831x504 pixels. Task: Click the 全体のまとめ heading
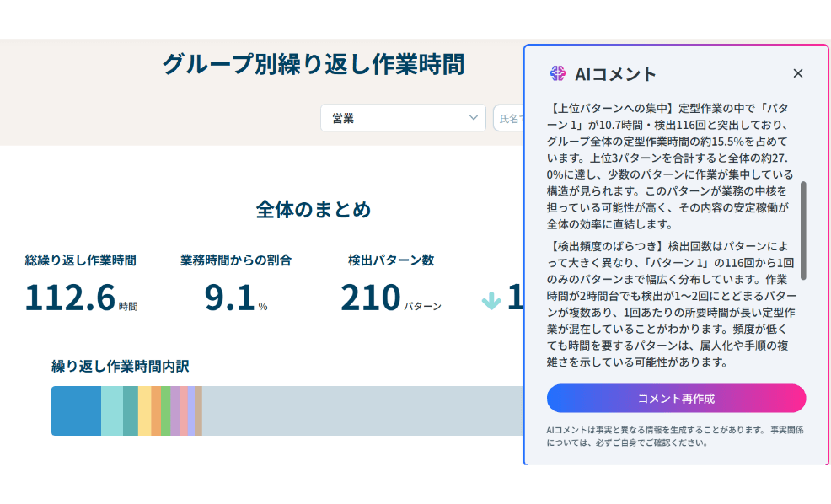pos(314,209)
